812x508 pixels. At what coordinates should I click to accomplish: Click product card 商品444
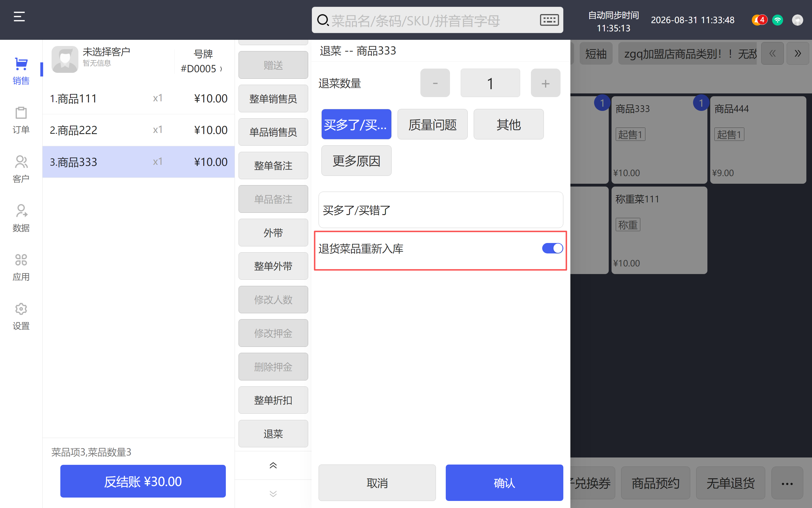tap(758, 140)
